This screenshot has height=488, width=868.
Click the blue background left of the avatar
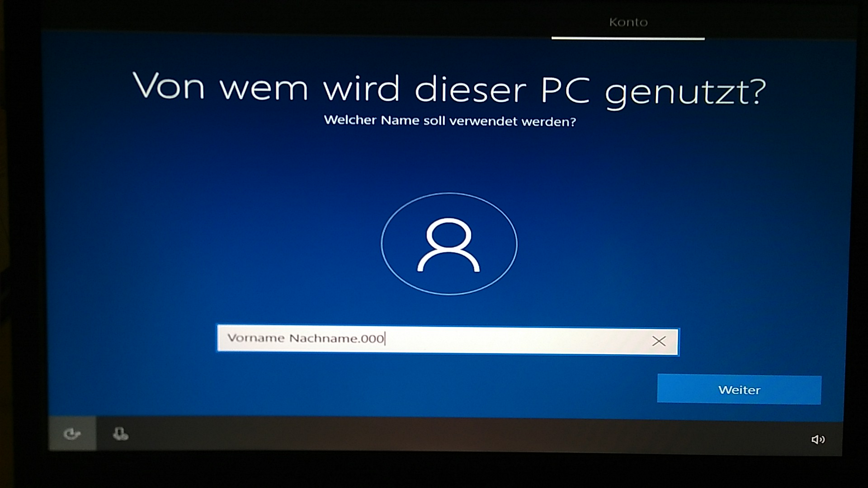click(x=226, y=244)
